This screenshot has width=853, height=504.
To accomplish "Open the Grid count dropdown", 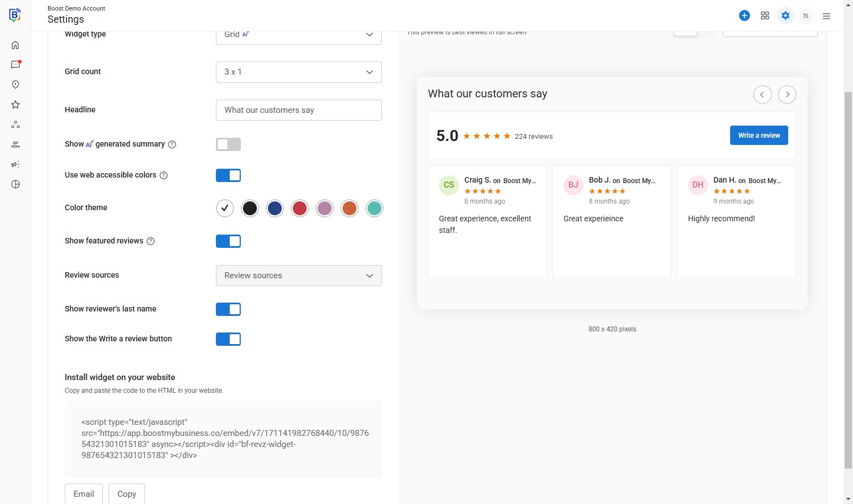I will [298, 72].
